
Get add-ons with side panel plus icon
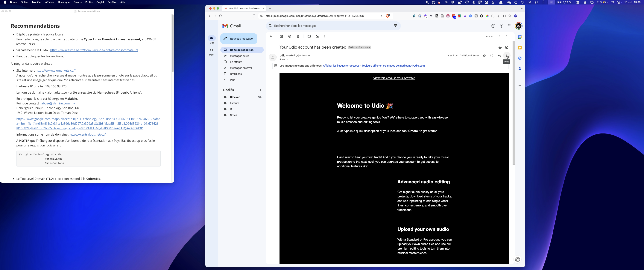[520, 85]
